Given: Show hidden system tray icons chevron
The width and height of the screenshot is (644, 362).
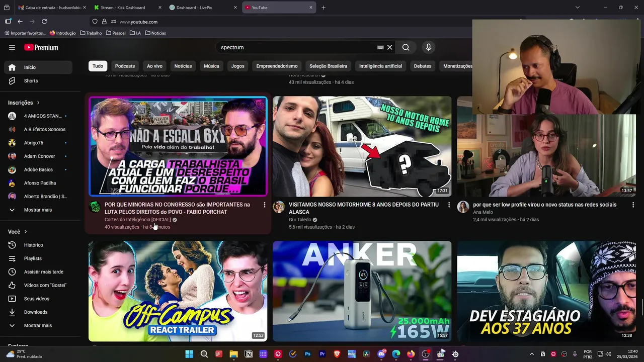Looking at the screenshot, I should [531, 354].
